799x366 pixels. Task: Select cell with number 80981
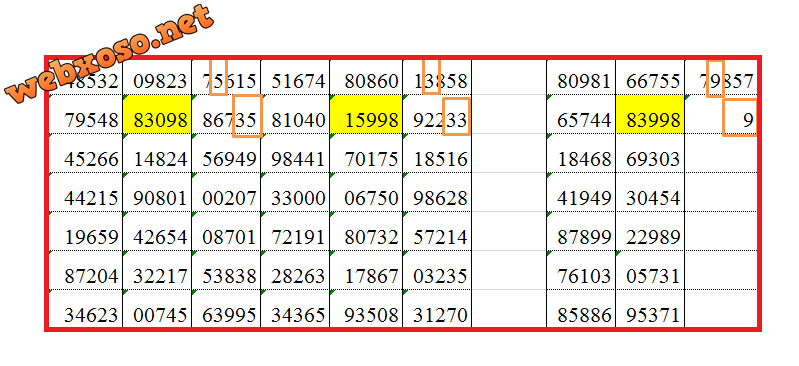tap(581, 77)
